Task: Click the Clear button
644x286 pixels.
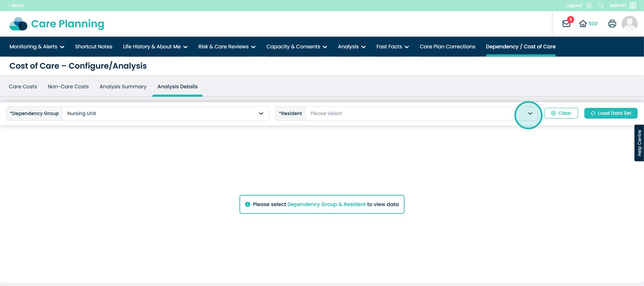Action: tap(561, 113)
